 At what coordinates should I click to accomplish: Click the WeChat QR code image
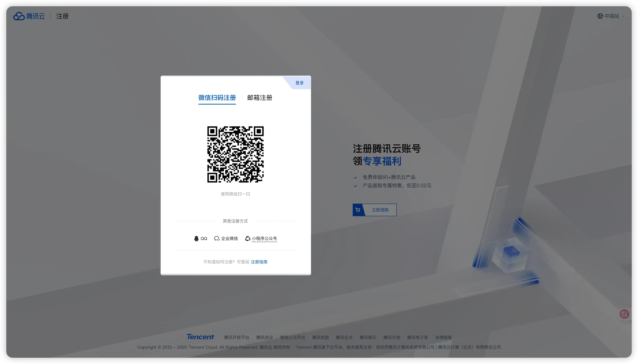point(235,154)
